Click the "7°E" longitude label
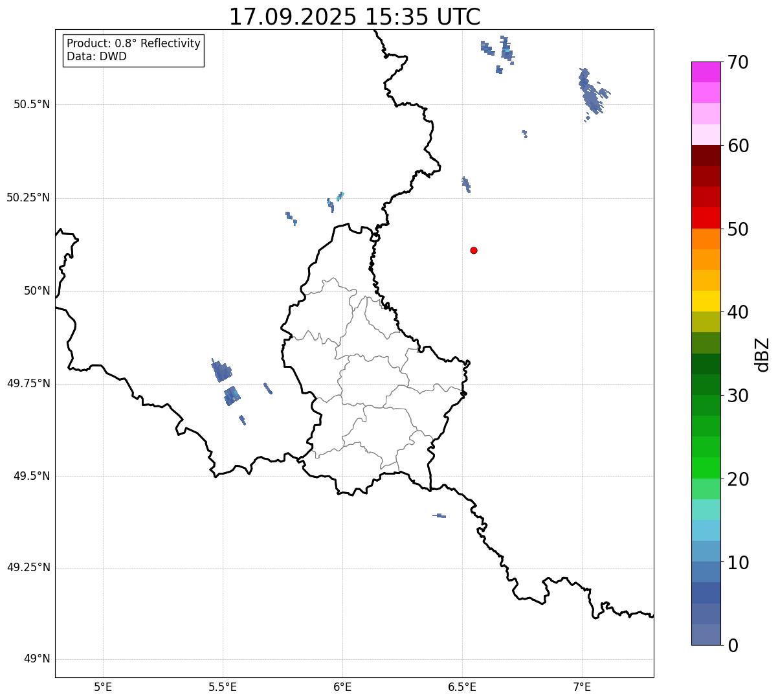The height and width of the screenshot is (700, 778). click(x=582, y=686)
